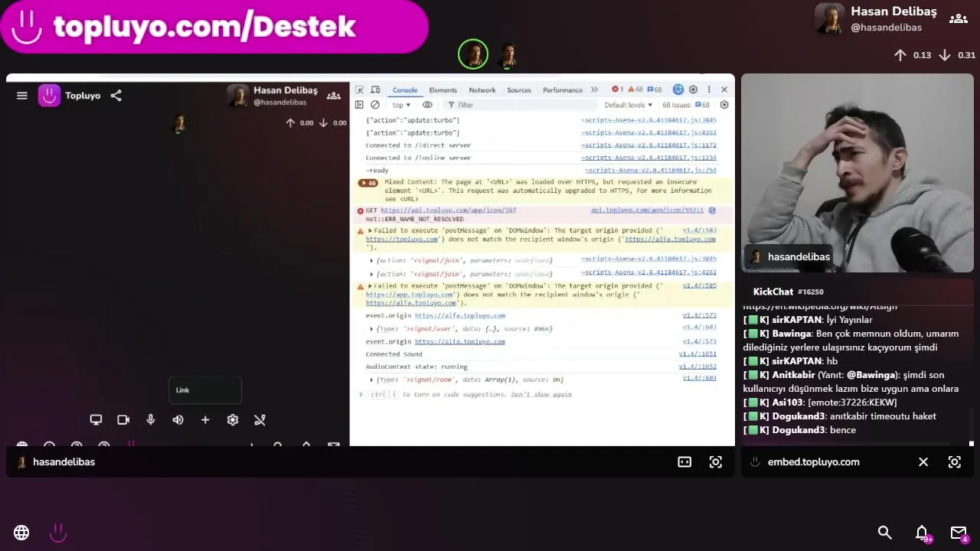Switch to the Console tab
This screenshot has width=980, height=551.
pyautogui.click(x=405, y=90)
